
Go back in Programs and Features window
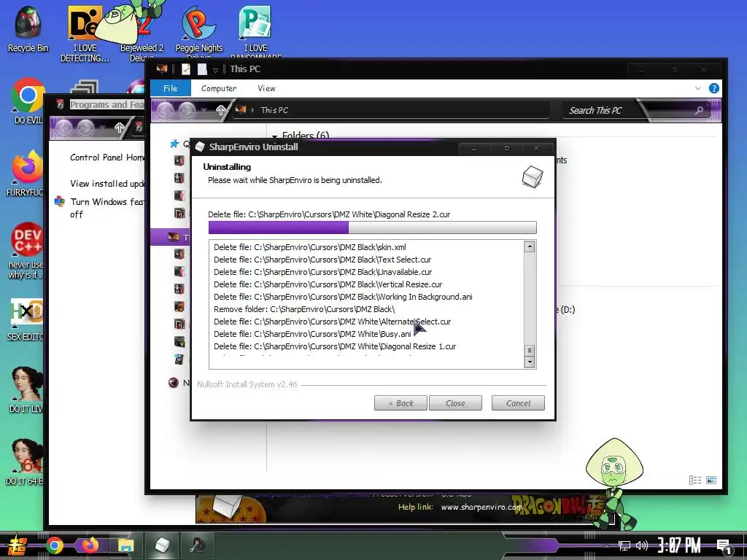(x=64, y=128)
